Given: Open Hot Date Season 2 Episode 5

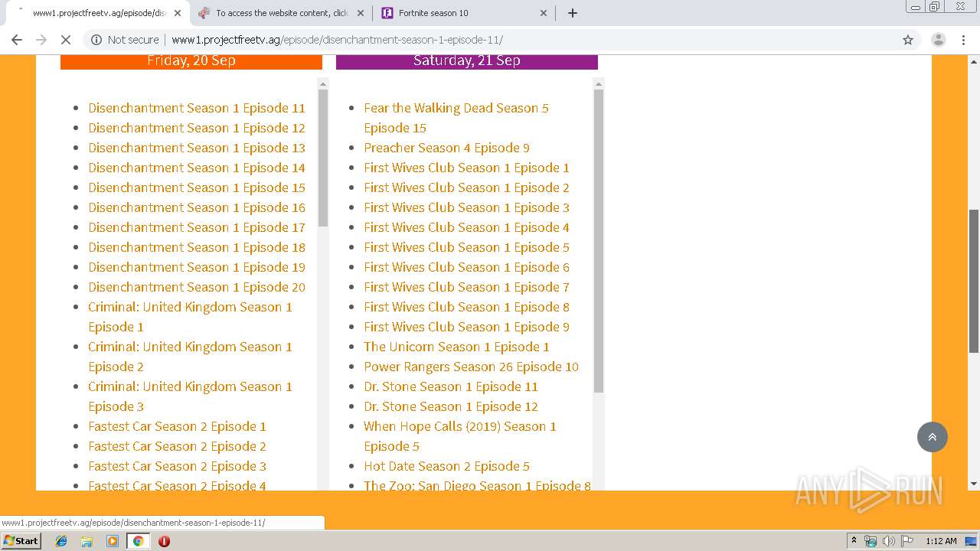Looking at the screenshot, I should point(446,466).
